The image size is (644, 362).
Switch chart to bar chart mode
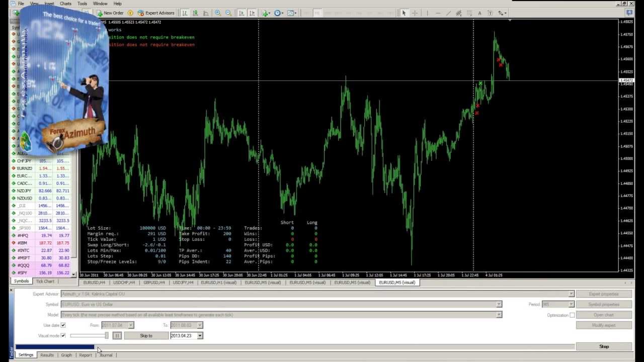185,13
